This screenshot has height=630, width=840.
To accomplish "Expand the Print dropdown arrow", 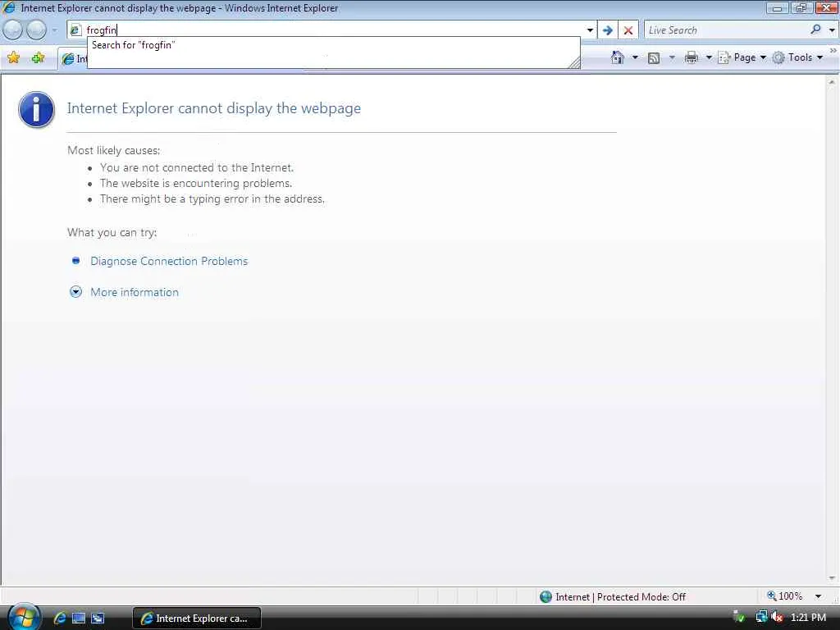I will point(708,57).
